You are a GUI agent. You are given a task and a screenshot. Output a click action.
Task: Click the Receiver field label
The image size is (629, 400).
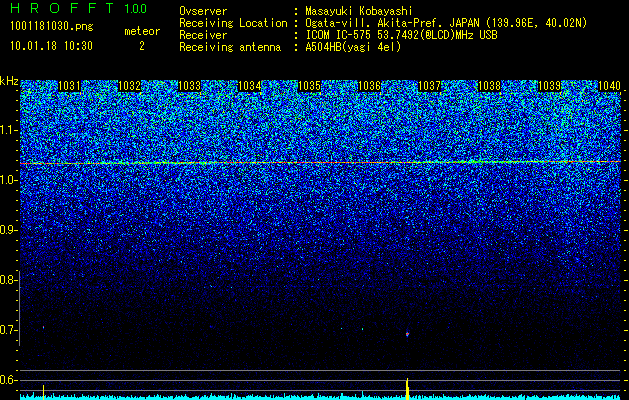click(203, 35)
